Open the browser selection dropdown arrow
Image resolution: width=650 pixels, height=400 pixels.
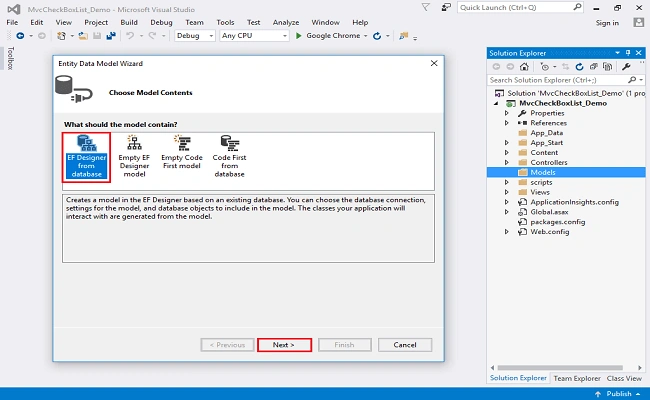(x=366, y=36)
